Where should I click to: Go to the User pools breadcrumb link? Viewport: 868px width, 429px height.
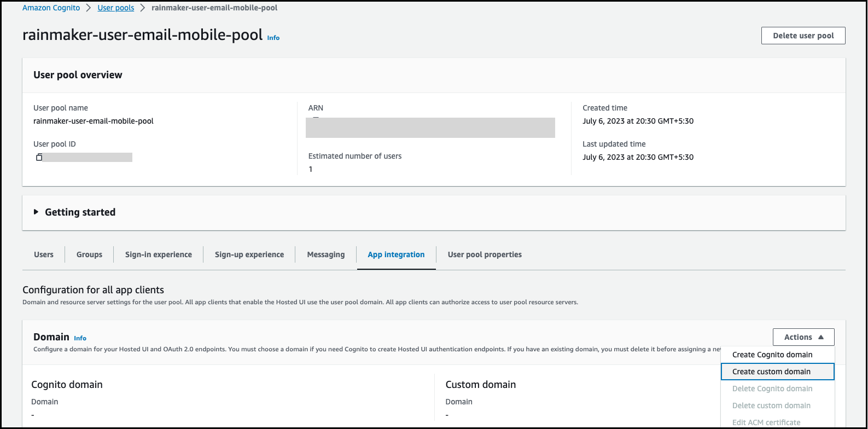tap(116, 8)
